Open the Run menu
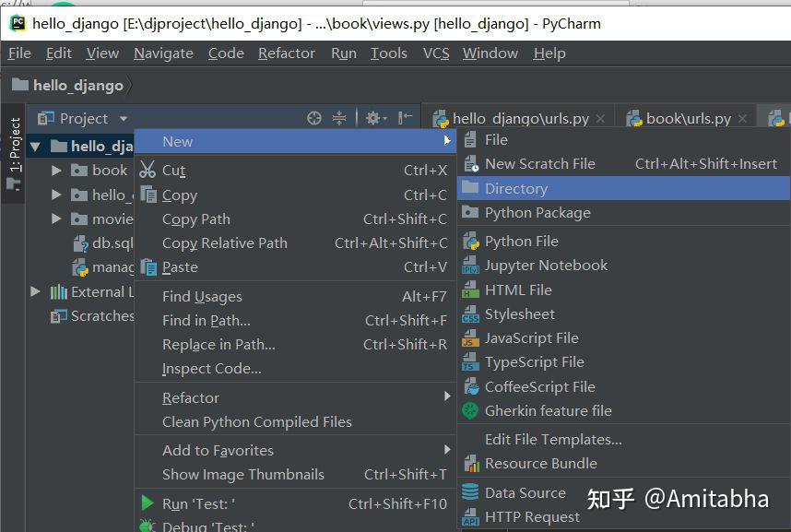The height and width of the screenshot is (532, 791). tap(344, 53)
